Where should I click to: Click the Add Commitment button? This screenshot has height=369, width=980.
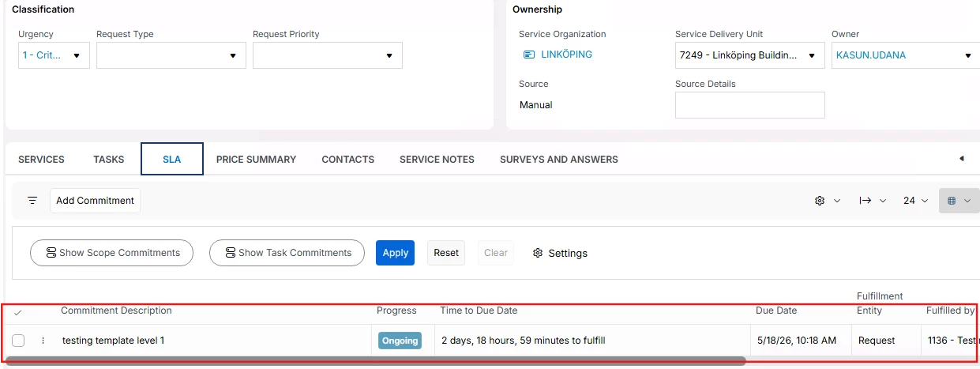(x=95, y=201)
